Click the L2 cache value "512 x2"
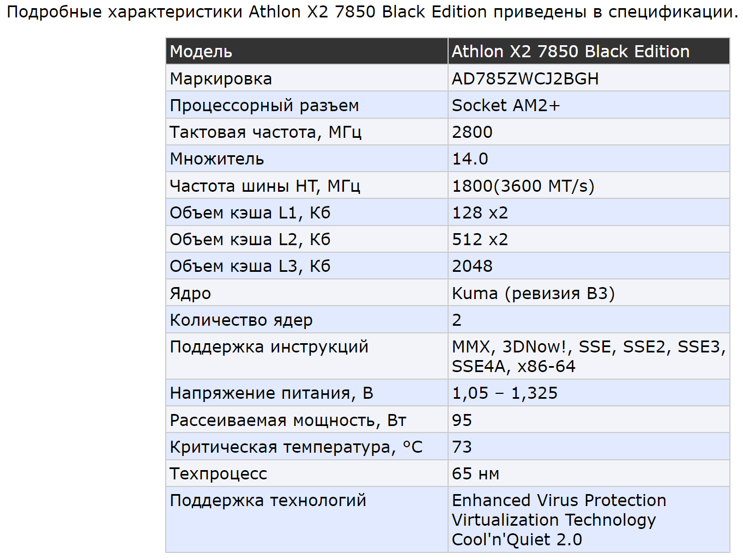This screenshot has width=743, height=560. pyautogui.click(x=480, y=240)
